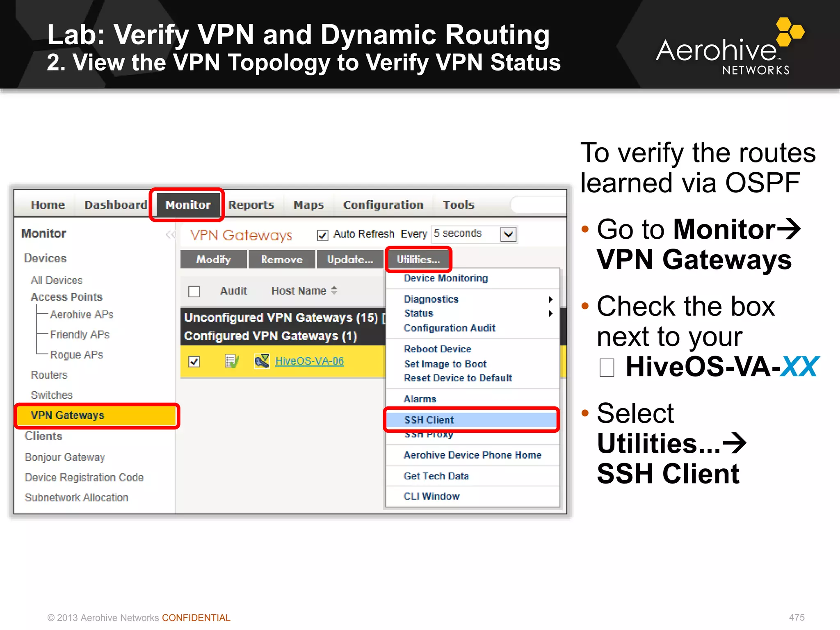Select Friendly APs tree item
Viewport: 840px width, 630px height.
click(80, 335)
